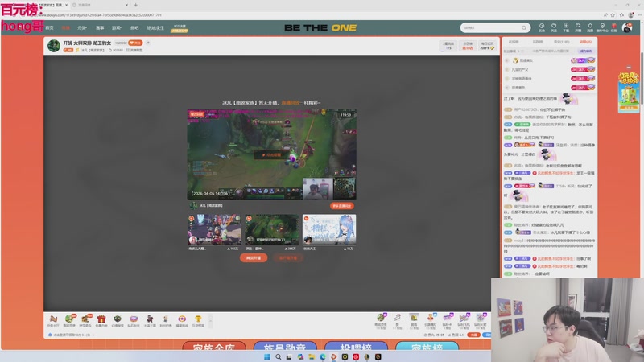Screen dimensions: 644x362
Task: Switch to the first tab in the chat panel
Action: [514, 42]
